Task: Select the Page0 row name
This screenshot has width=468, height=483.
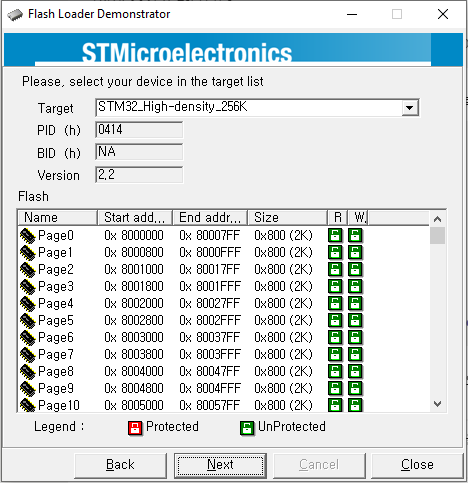Action: pyautogui.click(x=56, y=236)
